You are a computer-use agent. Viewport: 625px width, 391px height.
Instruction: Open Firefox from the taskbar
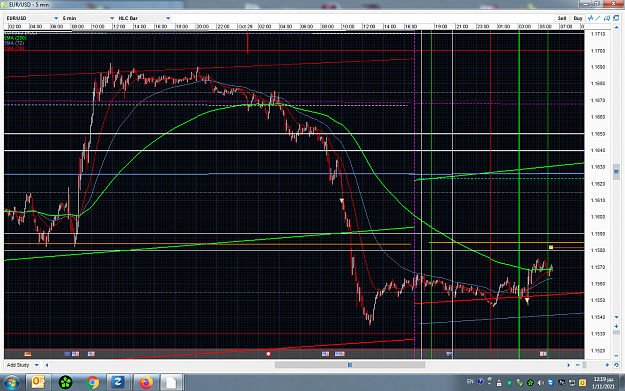click(x=146, y=383)
